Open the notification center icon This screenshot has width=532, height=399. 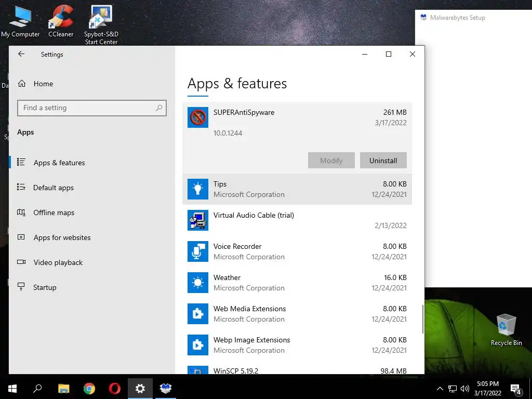[516, 390]
